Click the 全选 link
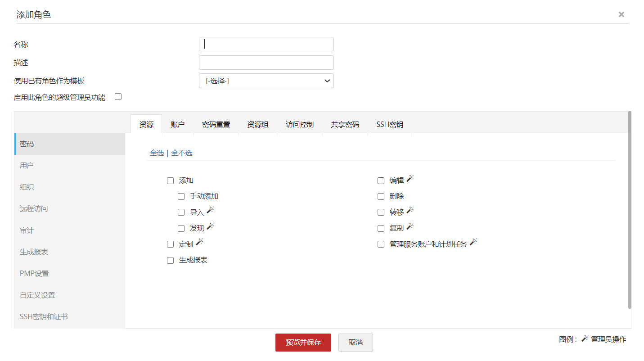 coord(157,153)
